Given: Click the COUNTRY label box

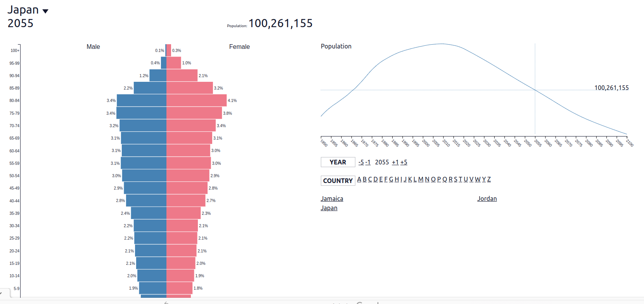Looking at the screenshot, I should click(x=338, y=181).
